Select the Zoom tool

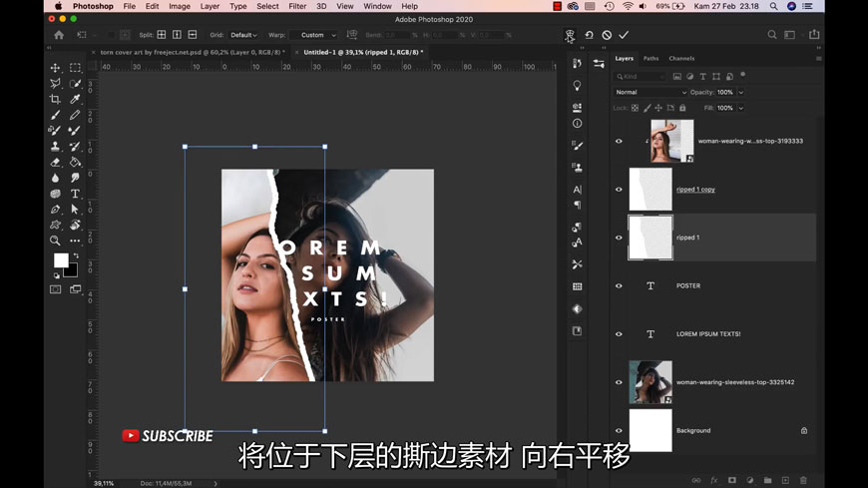[55, 241]
